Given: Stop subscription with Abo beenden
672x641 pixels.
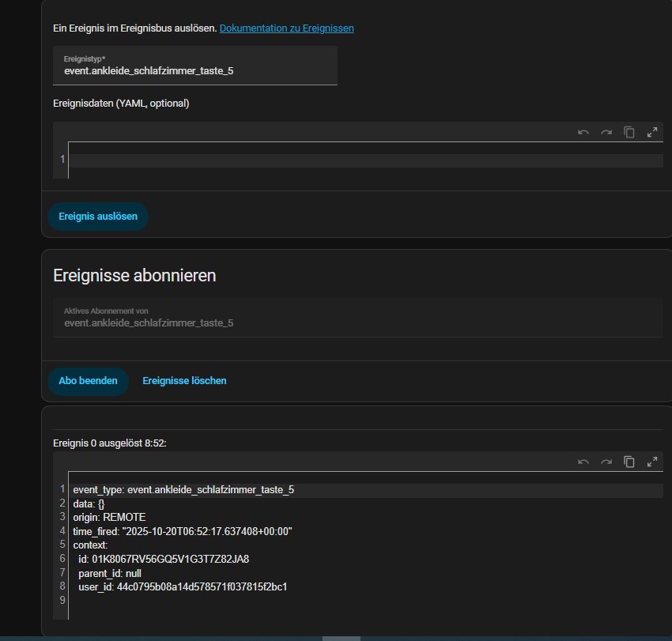Looking at the screenshot, I should click(88, 381).
